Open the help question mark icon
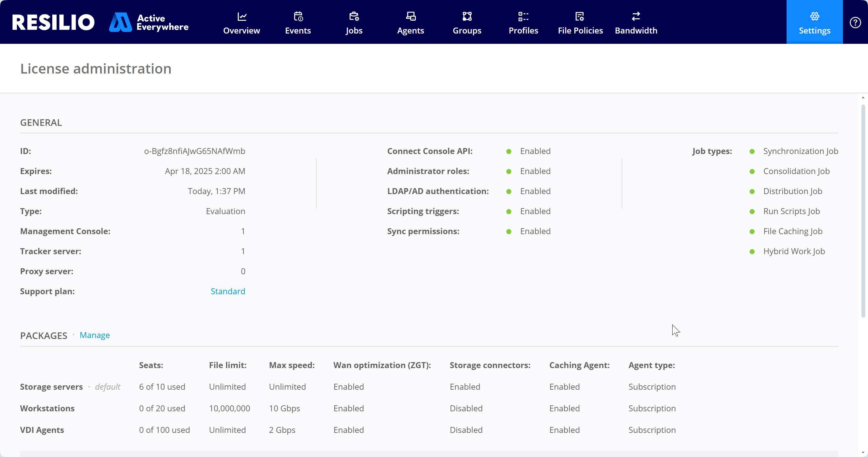 [855, 23]
